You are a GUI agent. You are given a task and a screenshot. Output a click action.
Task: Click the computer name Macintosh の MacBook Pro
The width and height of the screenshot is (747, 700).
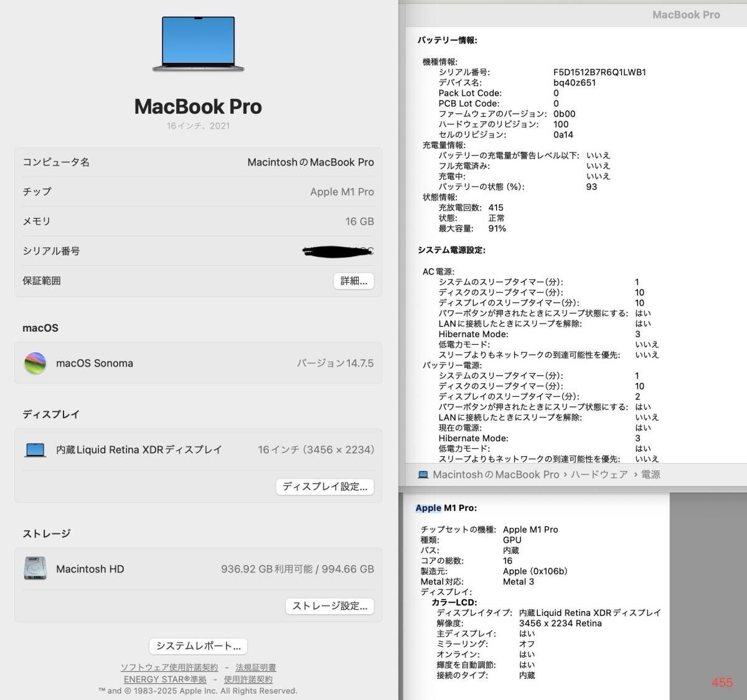311,162
